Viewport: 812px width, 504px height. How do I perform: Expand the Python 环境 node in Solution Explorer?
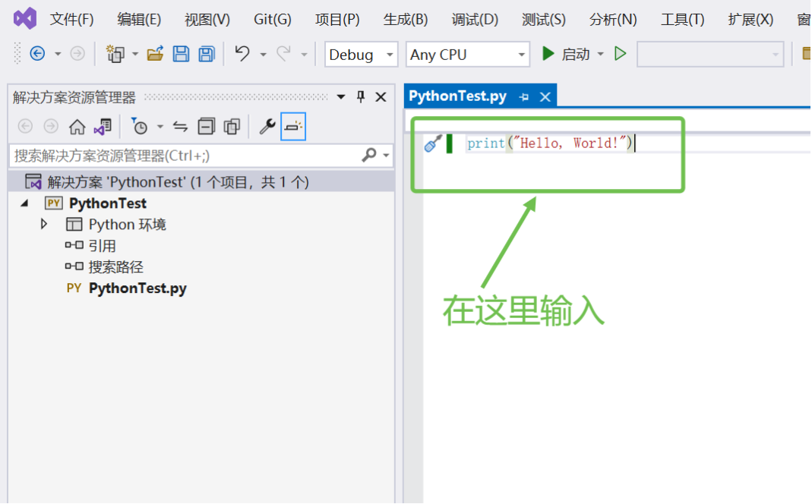click(x=44, y=224)
